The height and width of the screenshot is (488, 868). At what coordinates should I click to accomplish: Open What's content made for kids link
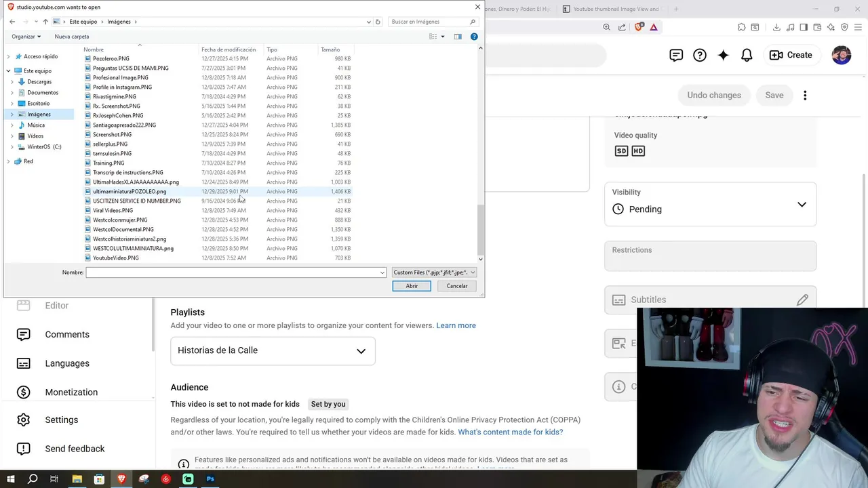[510, 432]
